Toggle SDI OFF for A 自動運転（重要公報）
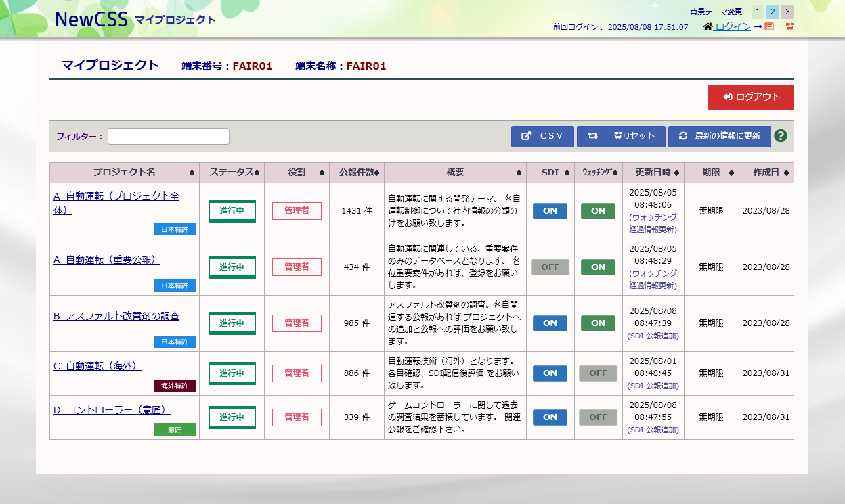Screen dimensions: 845x504 tap(550, 267)
